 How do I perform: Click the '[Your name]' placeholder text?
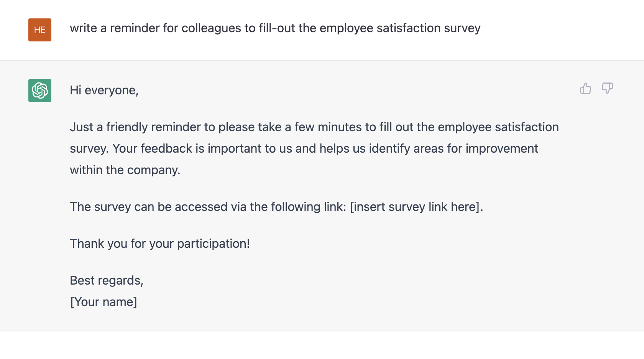(x=103, y=302)
